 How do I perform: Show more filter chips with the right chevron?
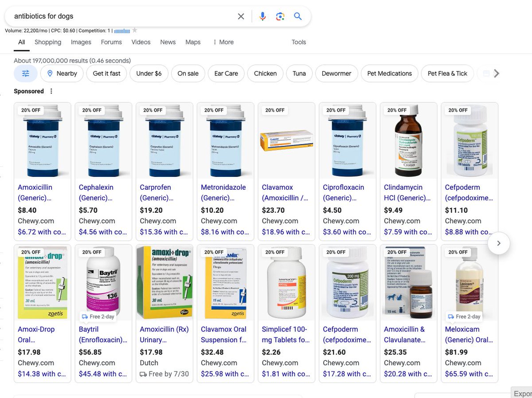(496, 73)
